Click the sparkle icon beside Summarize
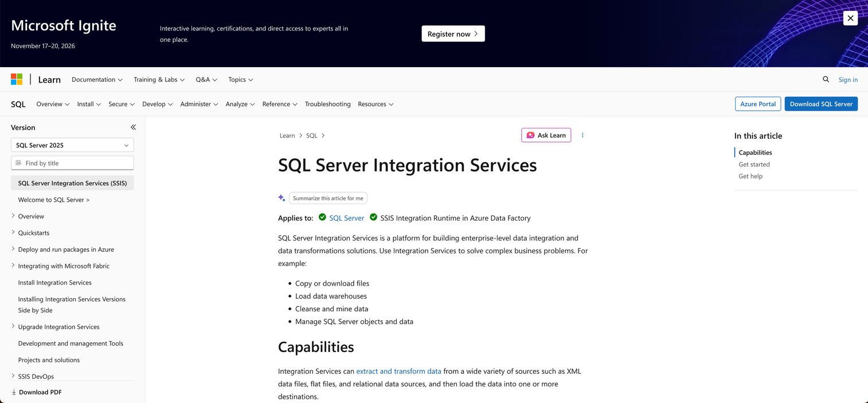The width and height of the screenshot is (868, 403). [281, 198]
